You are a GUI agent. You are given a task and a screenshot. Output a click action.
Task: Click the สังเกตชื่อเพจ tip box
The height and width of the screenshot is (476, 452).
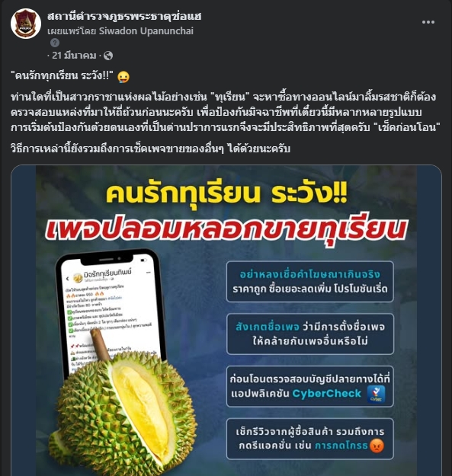tap(310, 334)
